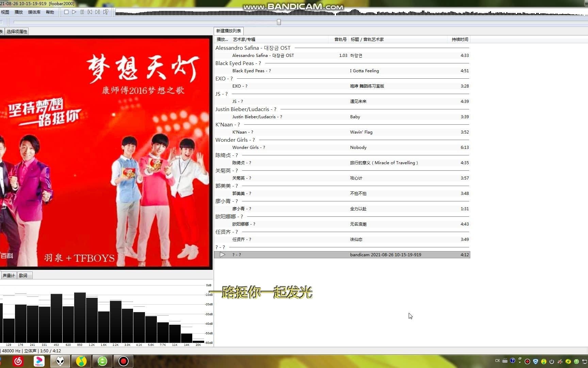Click the power tray icon
The height and width of the screenshot is (368, 588).
pos(552,362)
